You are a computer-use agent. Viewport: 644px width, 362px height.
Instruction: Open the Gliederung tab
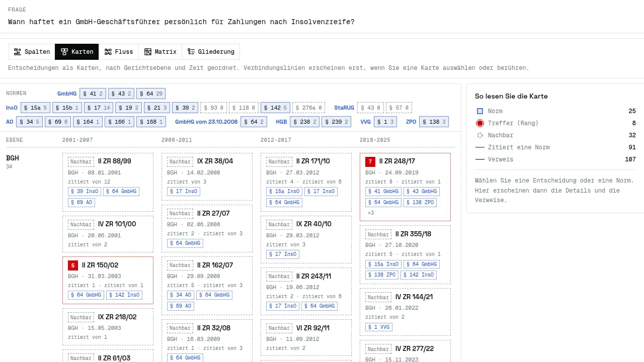pyautogui.click(x=211, y=52)
